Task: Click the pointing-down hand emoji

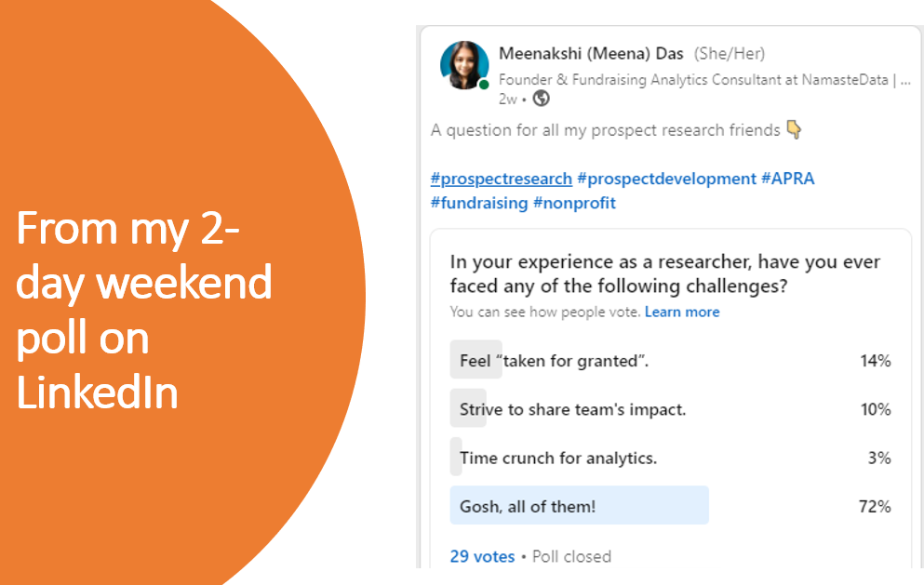Action: pyautogui.click(x=795, y=129)
